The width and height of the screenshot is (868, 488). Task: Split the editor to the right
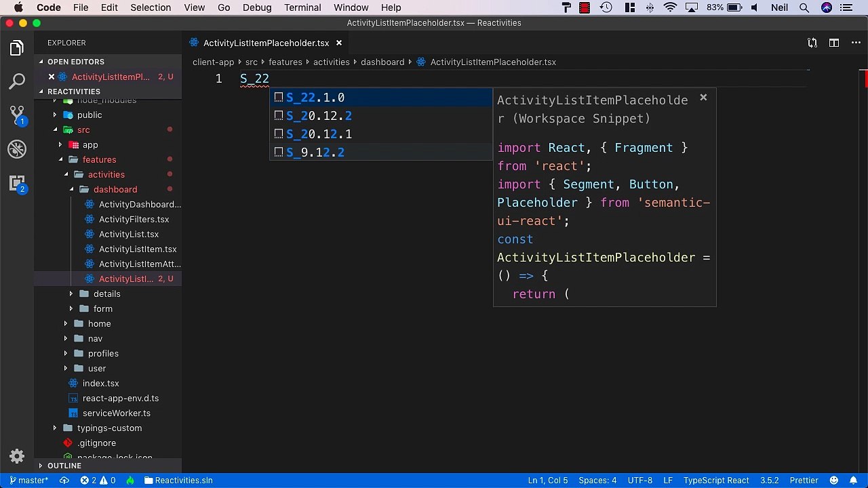[x=834, y=43]
